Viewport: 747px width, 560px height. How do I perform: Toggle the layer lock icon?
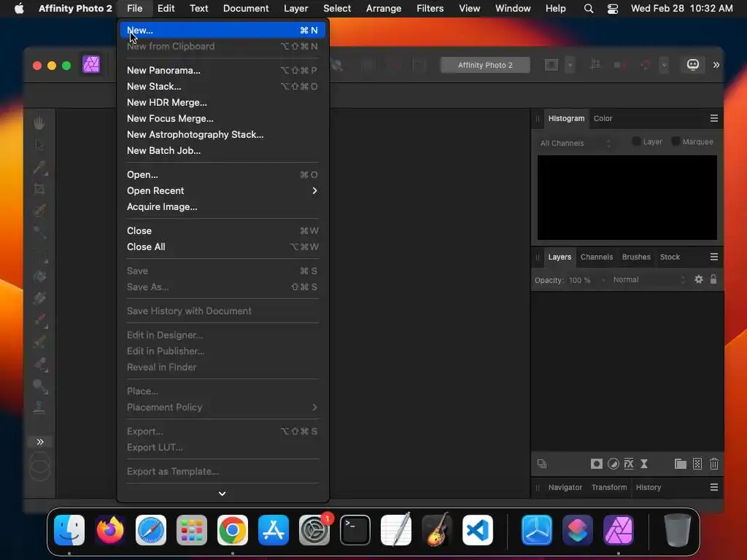tap(713, 279)
